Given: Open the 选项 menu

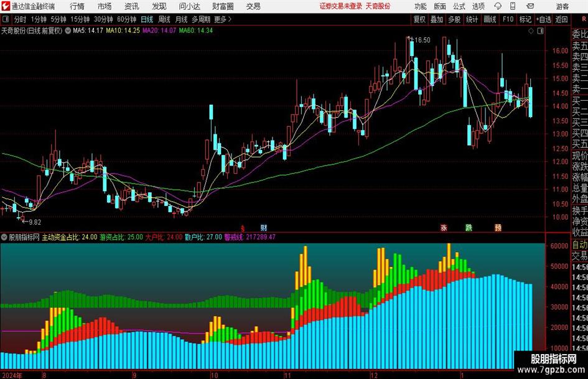Looking at the screenshot, I should click(478, 6).
